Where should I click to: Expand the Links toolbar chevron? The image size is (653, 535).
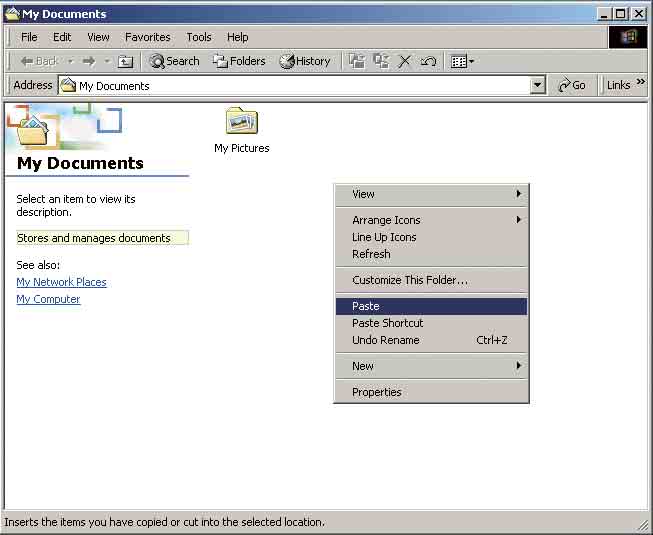coord(641,82)
